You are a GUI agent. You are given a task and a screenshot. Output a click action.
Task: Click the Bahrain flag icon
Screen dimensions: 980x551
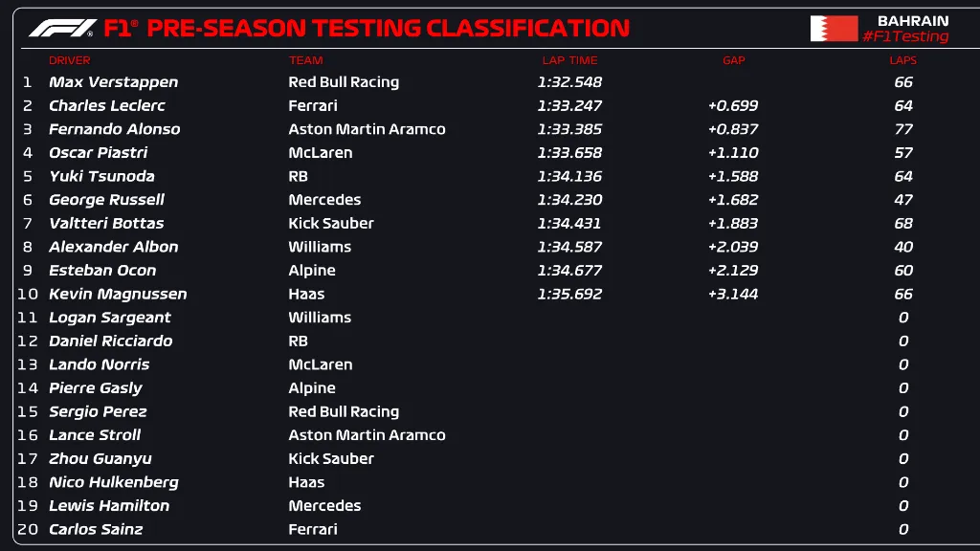(x=834, y=29)
